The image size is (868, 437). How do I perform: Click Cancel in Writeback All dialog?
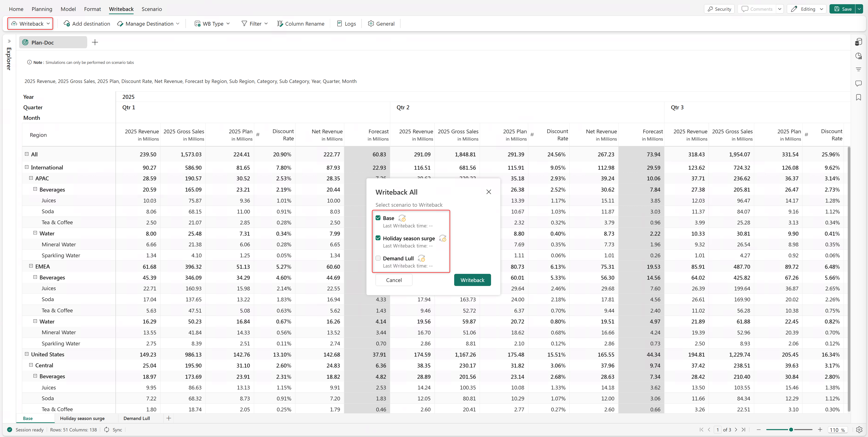pos(394,280)
